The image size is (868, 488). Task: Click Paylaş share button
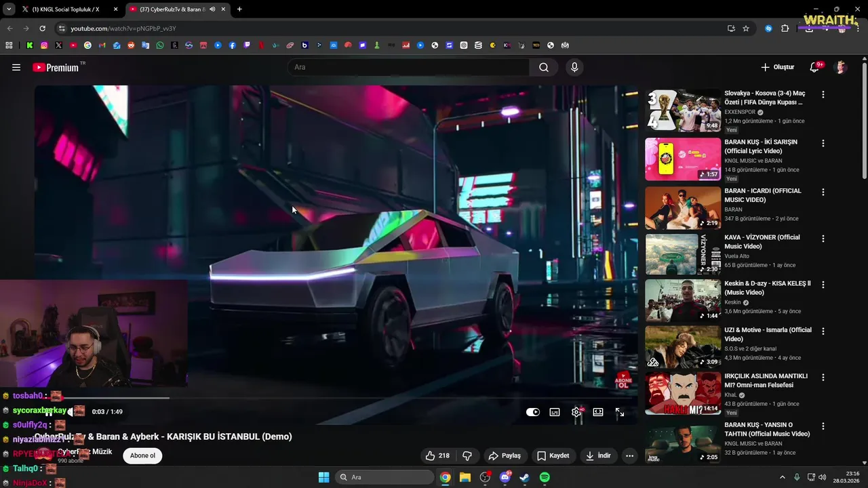tap(505, 455)
